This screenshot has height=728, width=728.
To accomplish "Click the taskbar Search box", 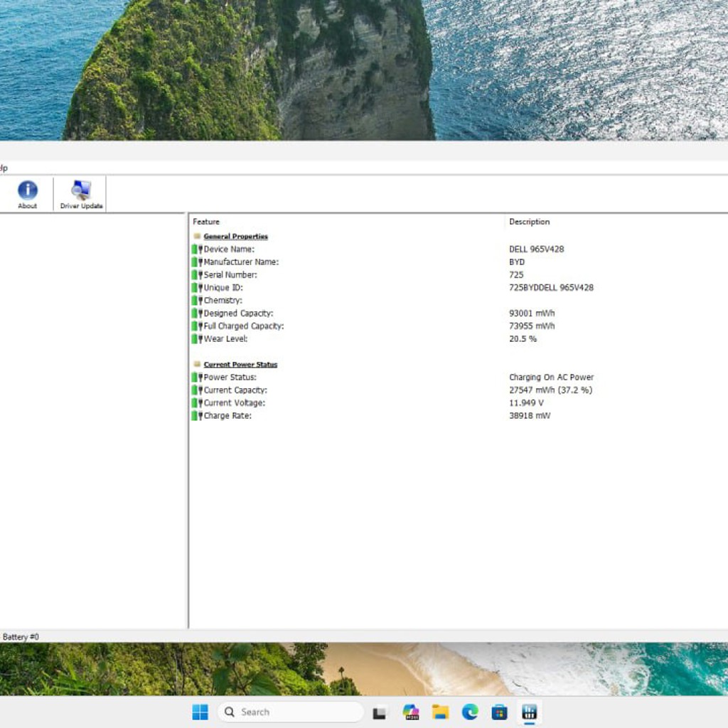I will click(x=291, y=712).
